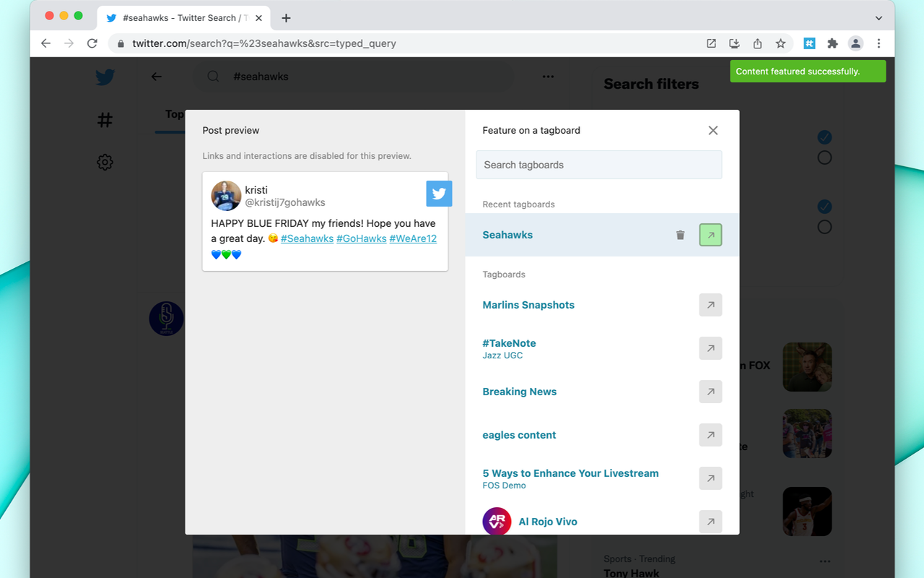Click the microphone Spaces icon on the page
This screenshot has width=924, height=578.
point(166,319)
